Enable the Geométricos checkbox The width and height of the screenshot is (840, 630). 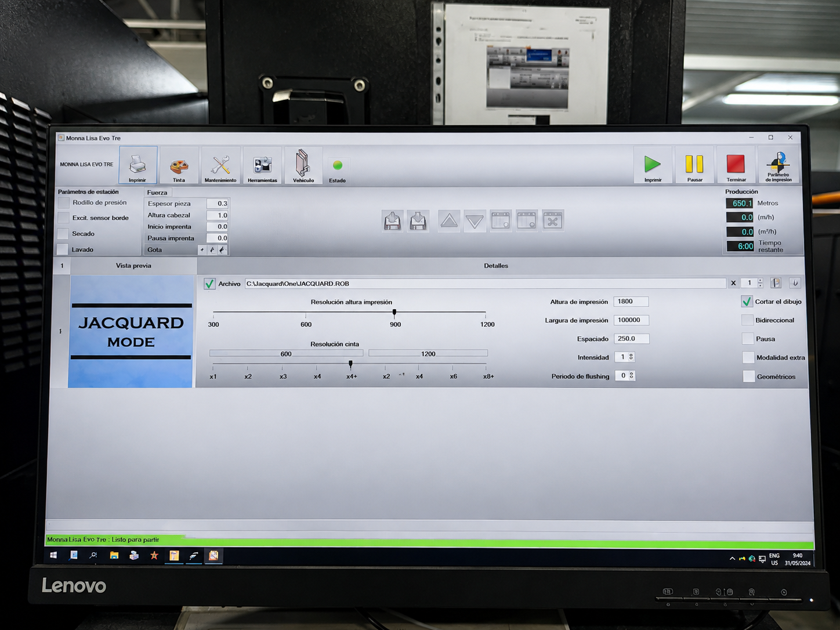pos(749,376)
